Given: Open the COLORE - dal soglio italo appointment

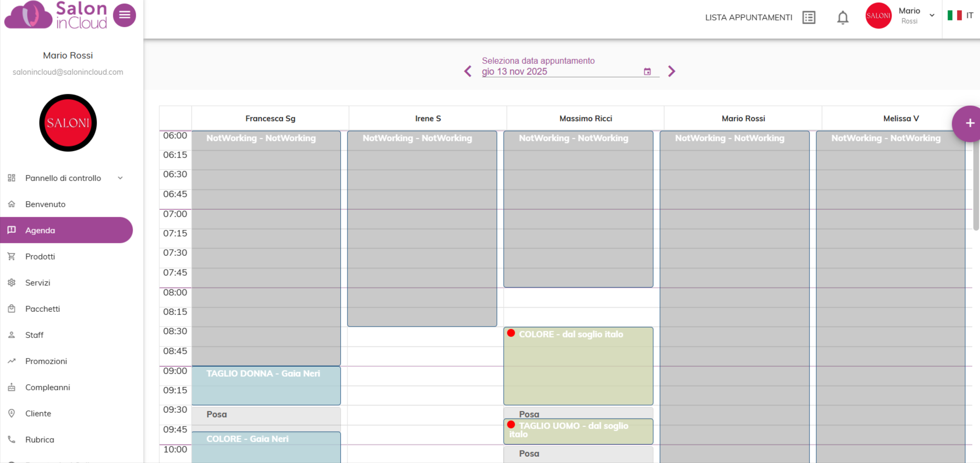Looking at the screenshot, I should point(578,366).
